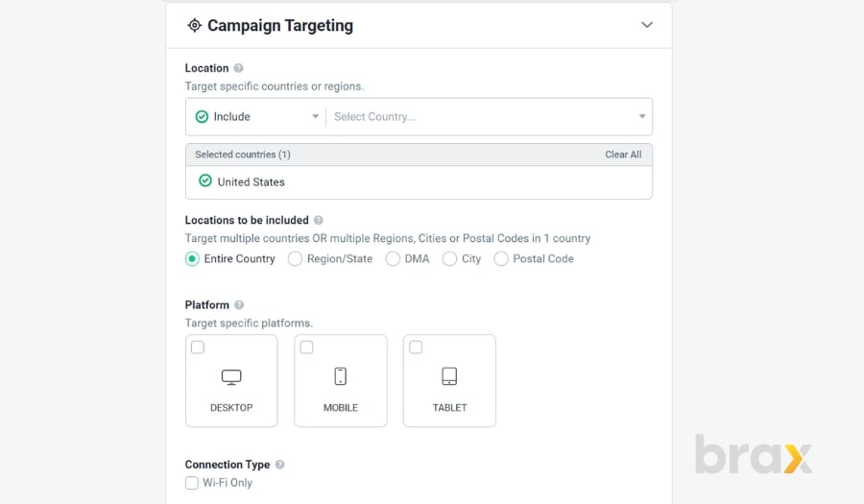Tick the Mobile platform checkbox
Viewport: 864px width, 504px height.
[307, 348]
